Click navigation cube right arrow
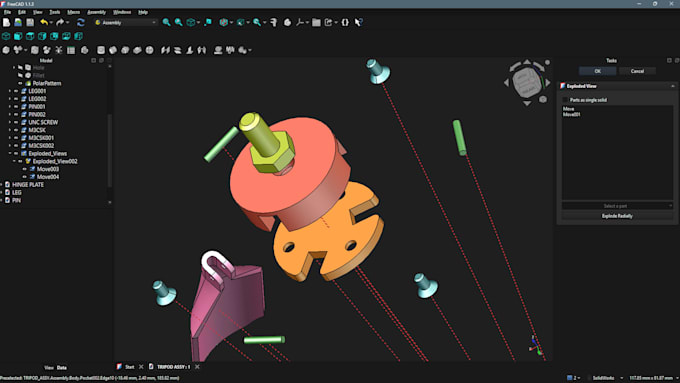Screen dimensions: 680x383 point(547,82)
